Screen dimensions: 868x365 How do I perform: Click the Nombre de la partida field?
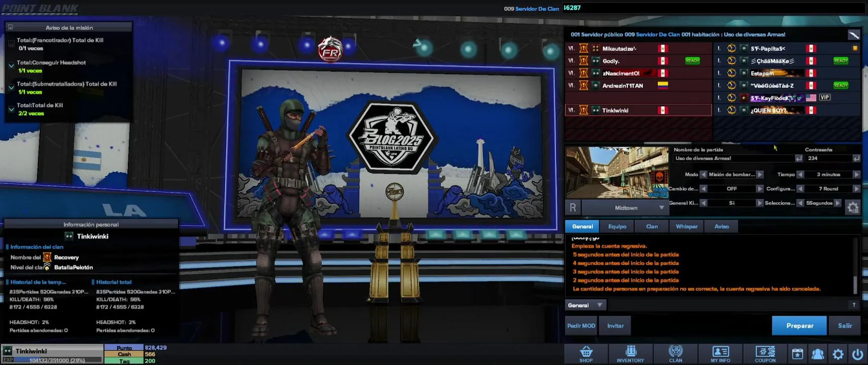pyautogui.click(x=733, y=158)
